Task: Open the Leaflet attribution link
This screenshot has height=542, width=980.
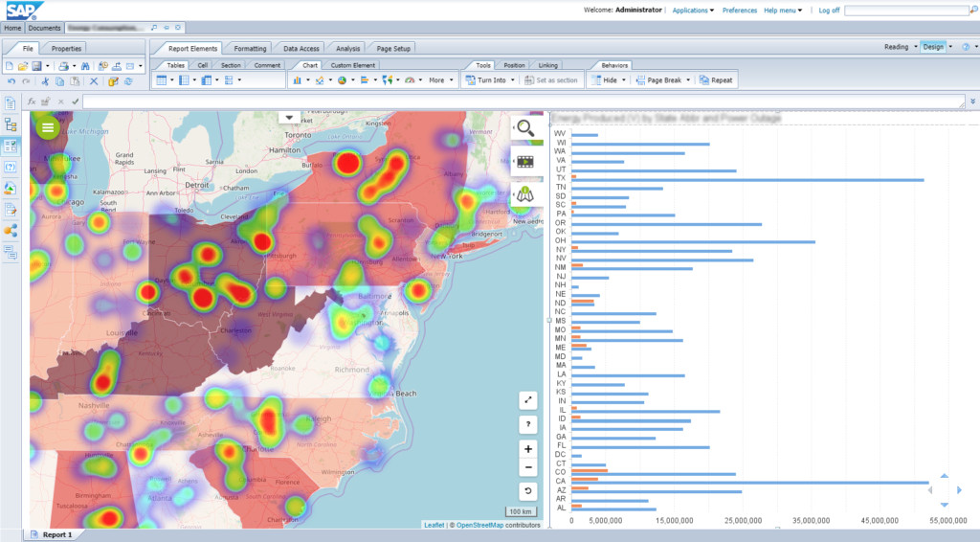Action: (x=434, y=525)
